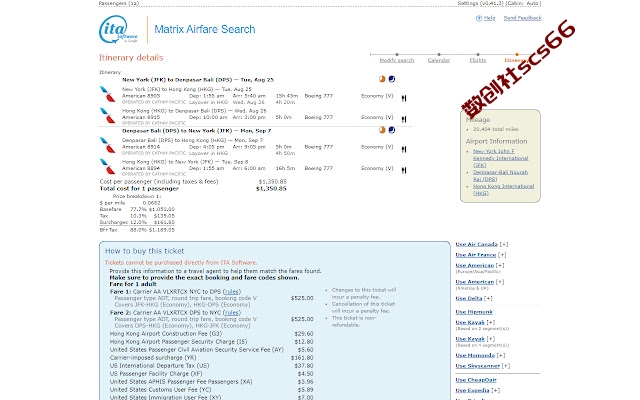Click Use Momondo link
The image size is (640, 400).
(x=475, y=356)
